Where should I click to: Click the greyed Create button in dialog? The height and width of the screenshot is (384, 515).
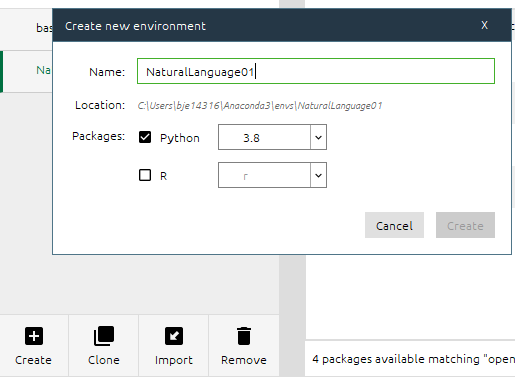click(x=465, y=225)
